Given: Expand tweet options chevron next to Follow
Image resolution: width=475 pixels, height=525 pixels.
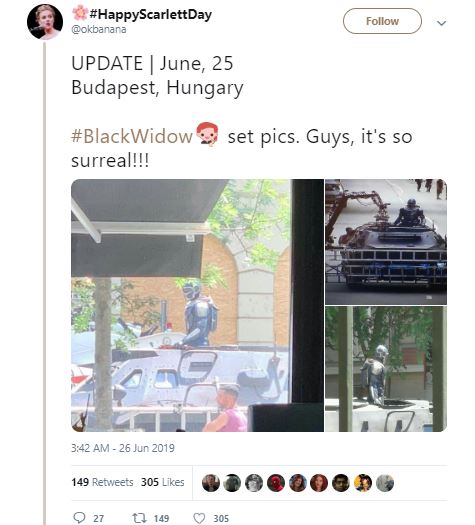Looking at the screenshot, I should [x=442, y=23].
